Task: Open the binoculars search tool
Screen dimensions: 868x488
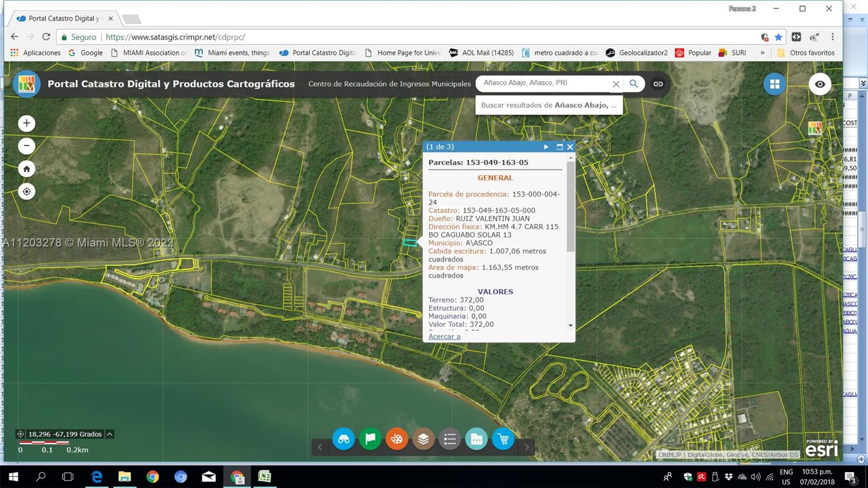Action: (x=343, y=439)
